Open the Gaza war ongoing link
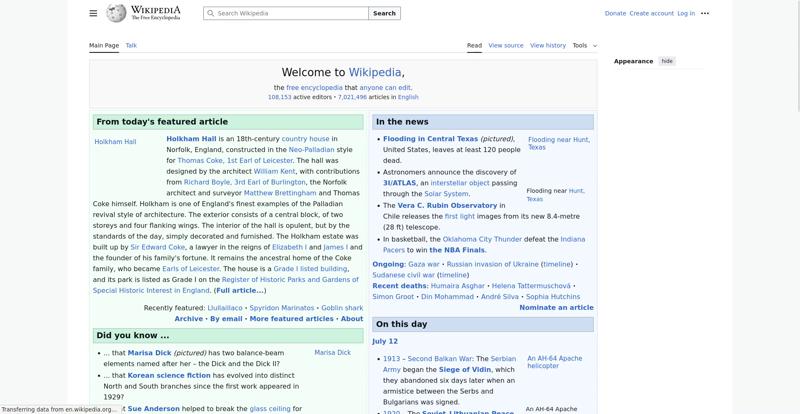This screenshot has height=414, width=800. [x=423, y=264]
